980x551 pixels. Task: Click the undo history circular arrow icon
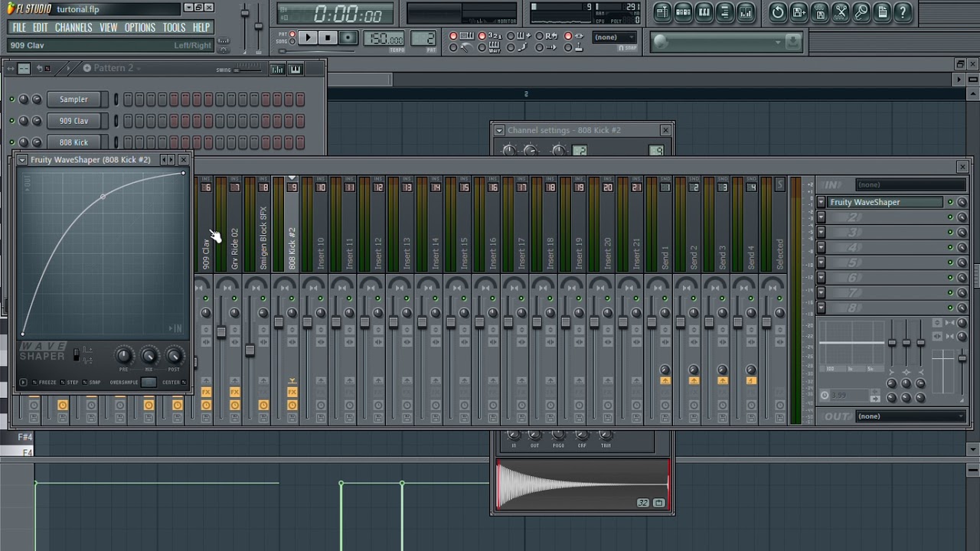click(778, 11)
